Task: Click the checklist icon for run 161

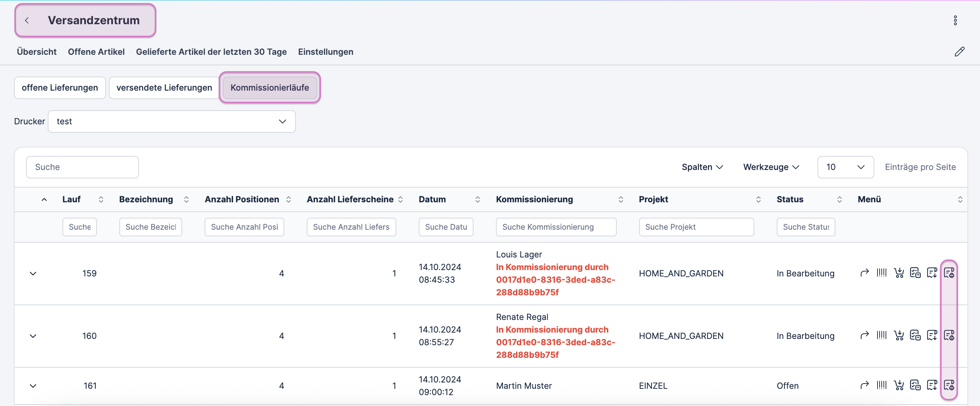Action: click(915, 385)
